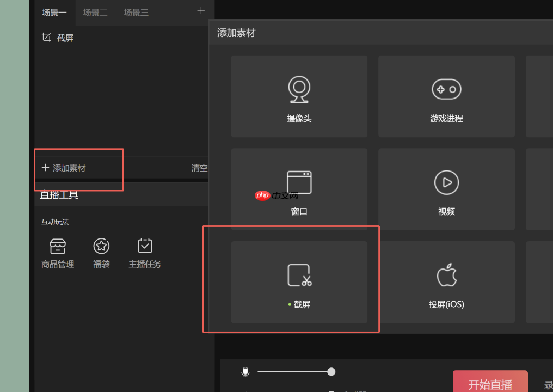Mute the microphone
This screenshot has height=392, width=553.
(245, 371)
